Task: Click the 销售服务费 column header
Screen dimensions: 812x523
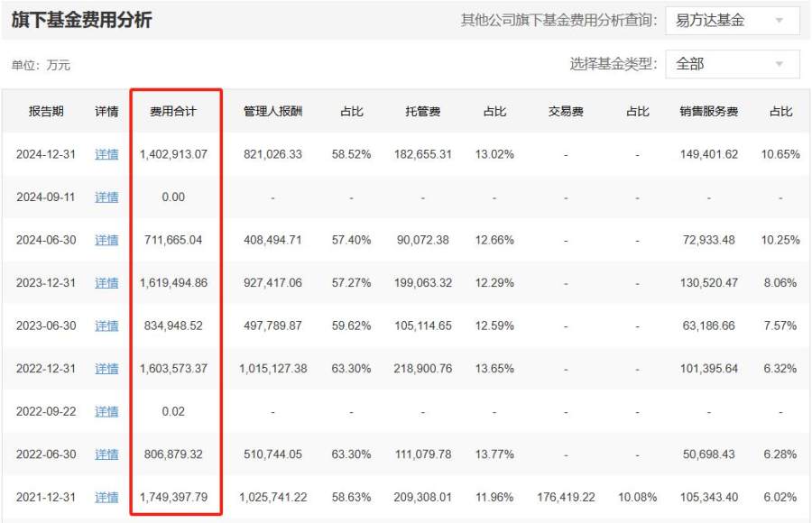Action: tap(708, 112)
